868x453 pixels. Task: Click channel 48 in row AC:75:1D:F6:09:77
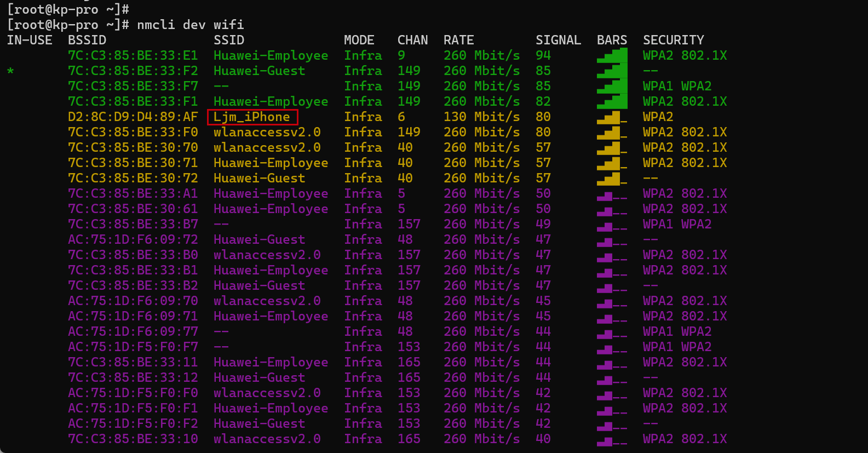[x=405, y=331]
